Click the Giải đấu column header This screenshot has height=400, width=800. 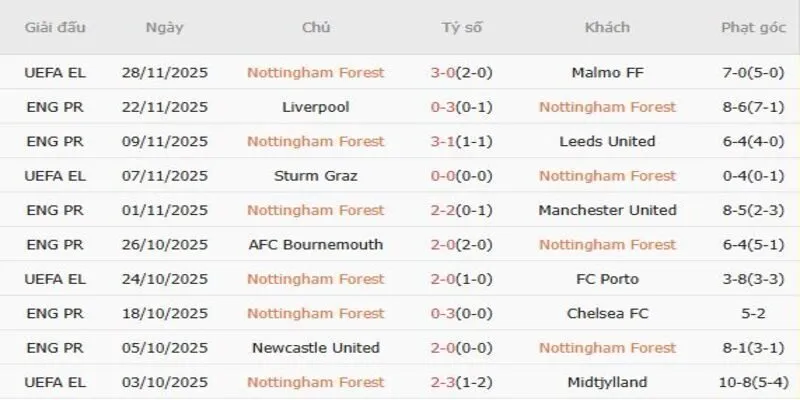54,27
